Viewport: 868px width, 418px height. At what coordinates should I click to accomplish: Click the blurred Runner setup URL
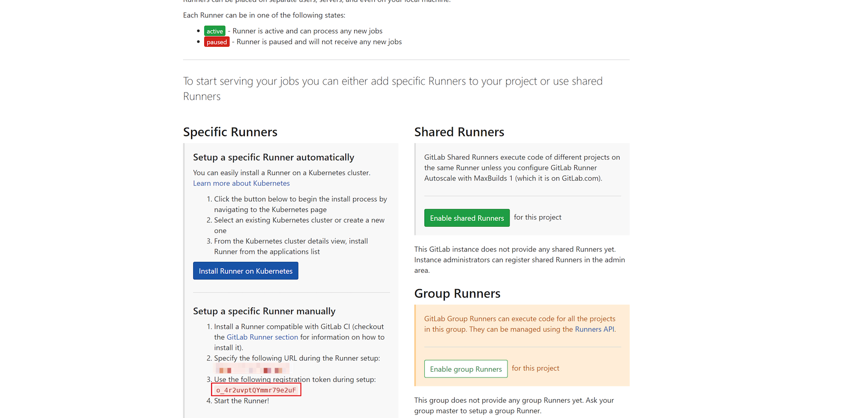252,369
